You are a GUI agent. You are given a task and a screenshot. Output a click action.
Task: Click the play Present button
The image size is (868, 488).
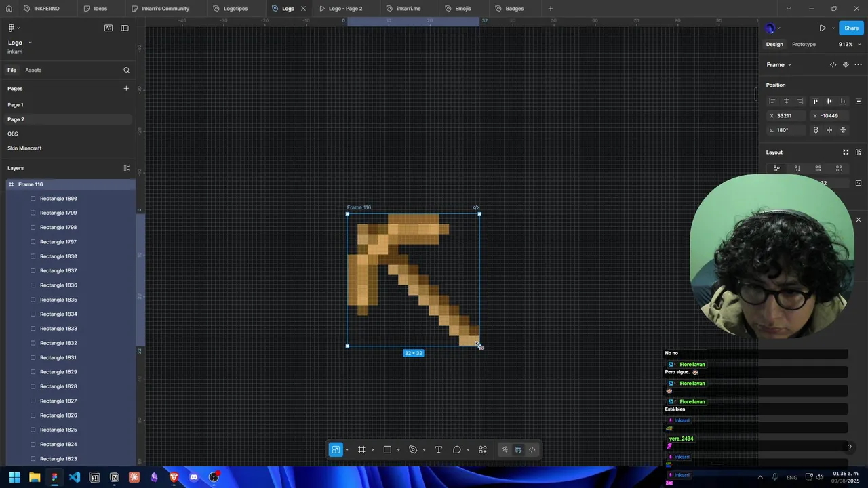click(823, 28)
